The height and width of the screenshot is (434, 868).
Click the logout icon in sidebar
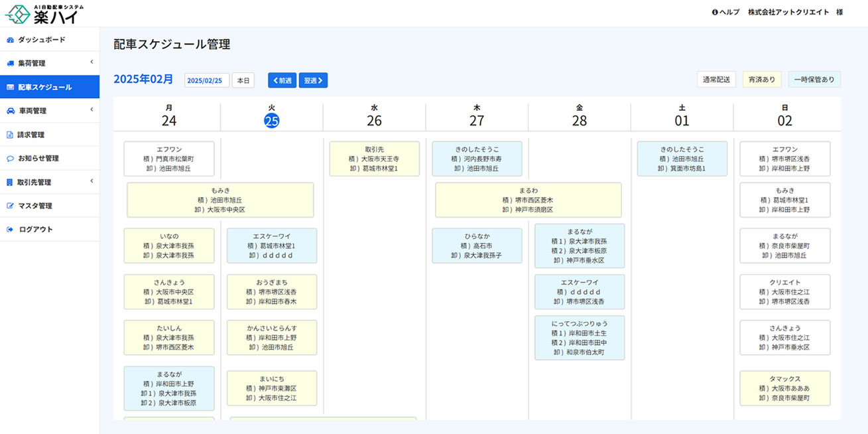coord(10,230)
